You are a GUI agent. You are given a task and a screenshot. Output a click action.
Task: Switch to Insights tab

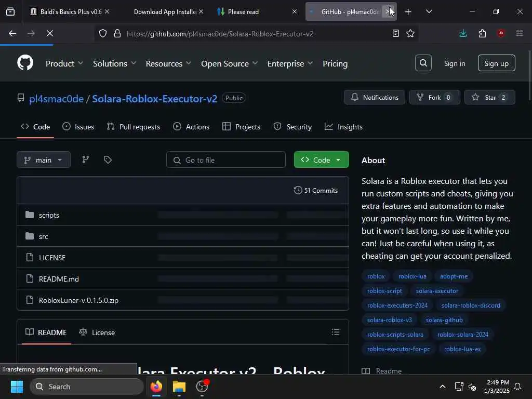(x=344, y=127)
